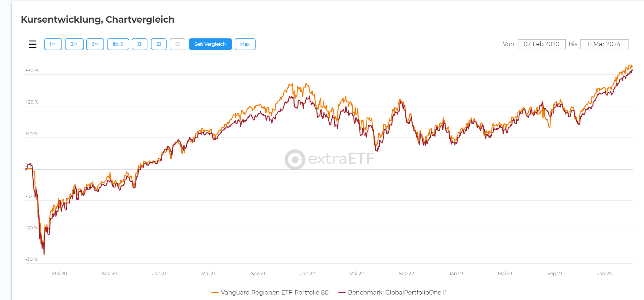Click the orange Vanguard legend line marker

coord(215,293)
